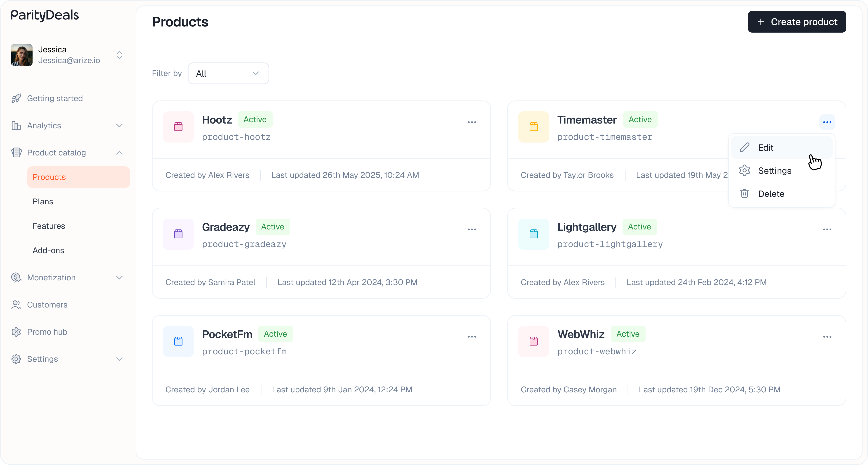Open the Filter by All dropdown
This screenshot has height=465, width=868.
[228, 74]
